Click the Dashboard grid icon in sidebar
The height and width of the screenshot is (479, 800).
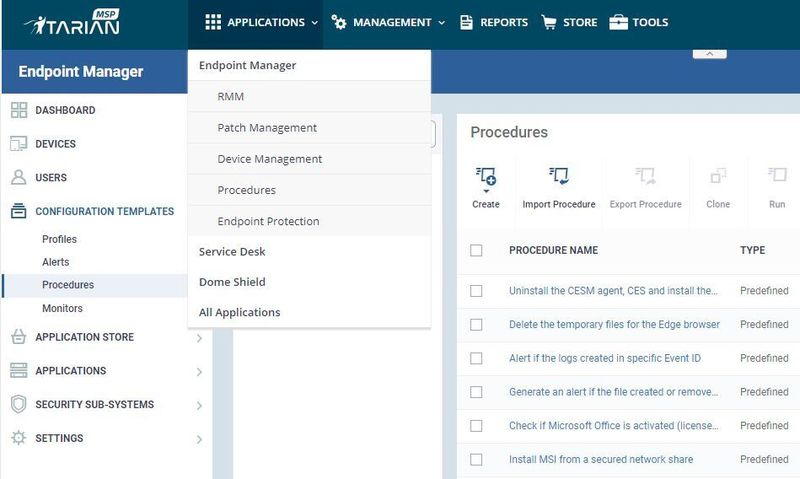(18, 110)
